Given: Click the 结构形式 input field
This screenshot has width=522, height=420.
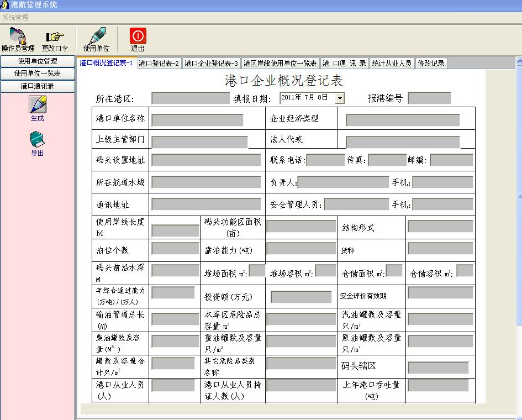Looking at the screenshot, I should pyautogui.click(x=440, y=226).
